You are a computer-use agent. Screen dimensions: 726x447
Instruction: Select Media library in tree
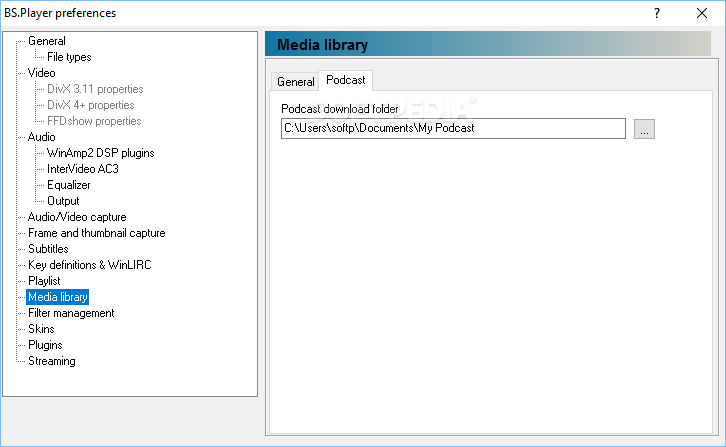[58, 297]
